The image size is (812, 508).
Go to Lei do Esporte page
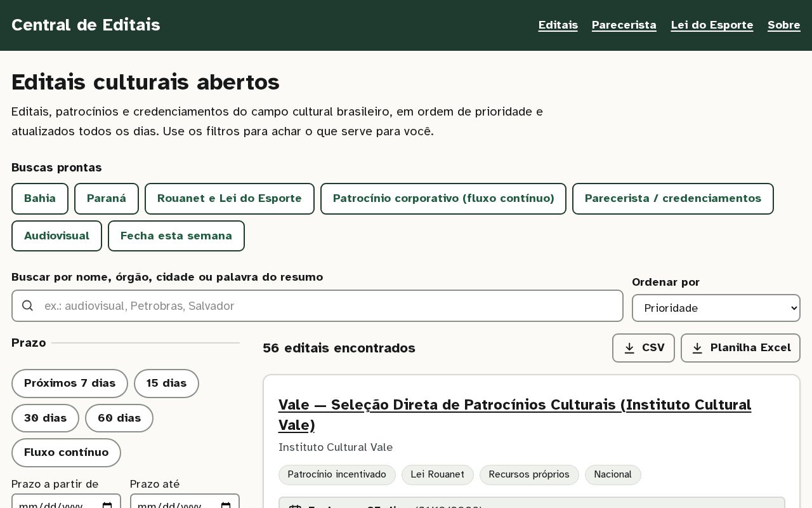(x=712, y=25)
